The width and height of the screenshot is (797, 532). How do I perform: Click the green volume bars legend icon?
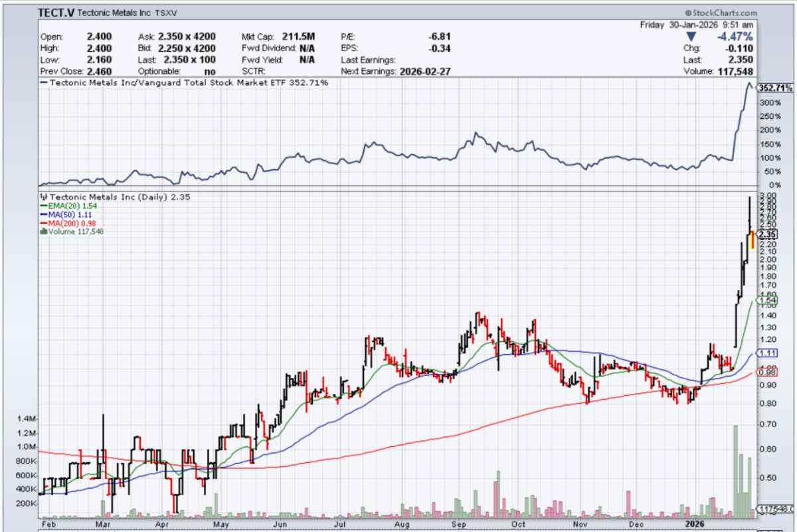[44, 232]
